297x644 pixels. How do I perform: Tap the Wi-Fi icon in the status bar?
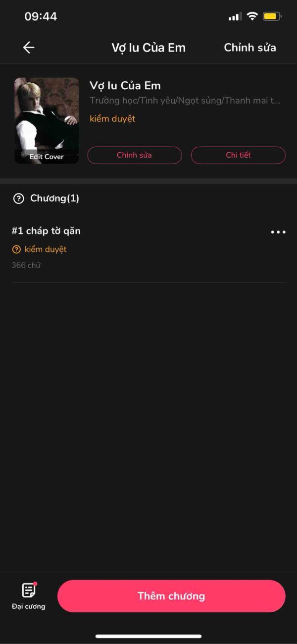(x=252, y=16)
